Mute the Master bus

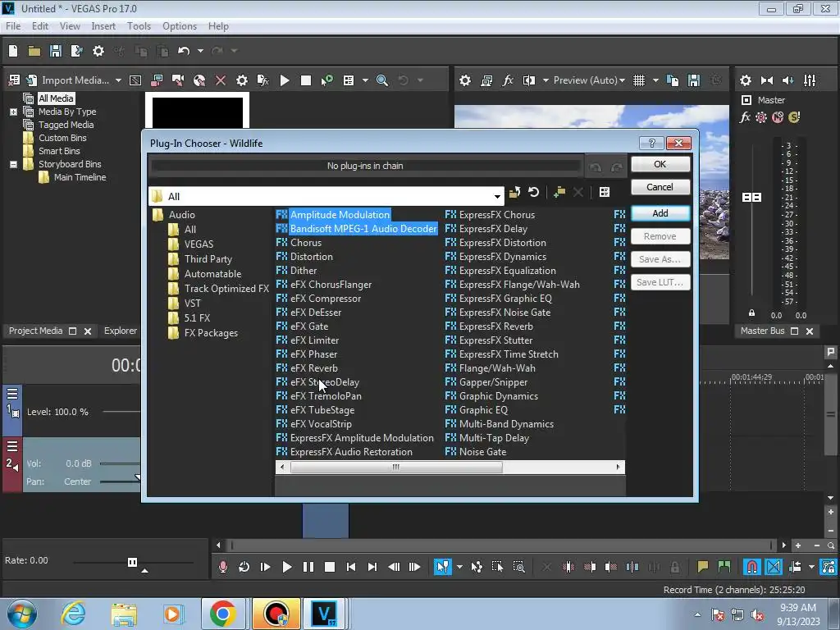(778, 117)
